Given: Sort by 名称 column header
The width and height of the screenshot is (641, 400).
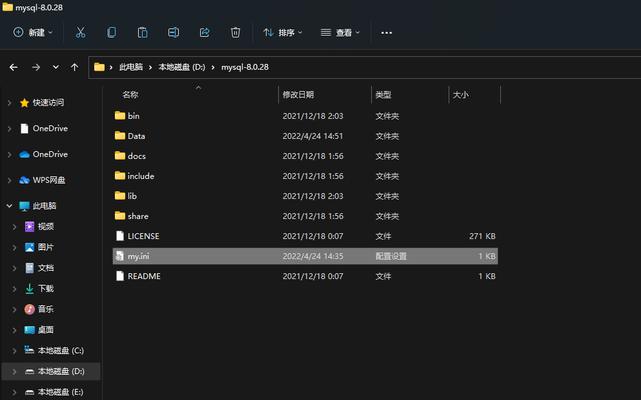Looking at the screenshot, I should point(130,95).
